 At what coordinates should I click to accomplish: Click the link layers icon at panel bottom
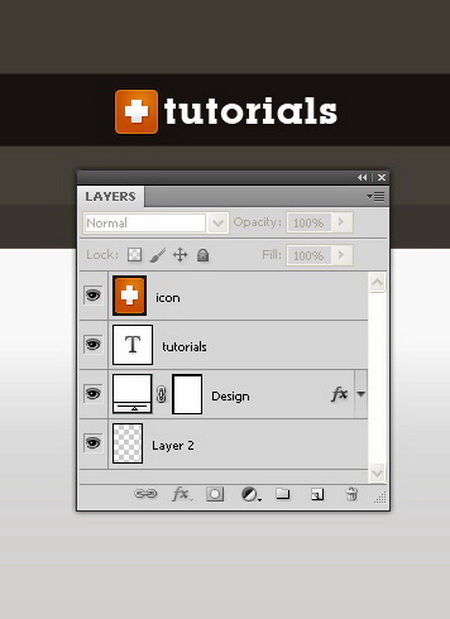pyautogui.click(x=146, y=493)
